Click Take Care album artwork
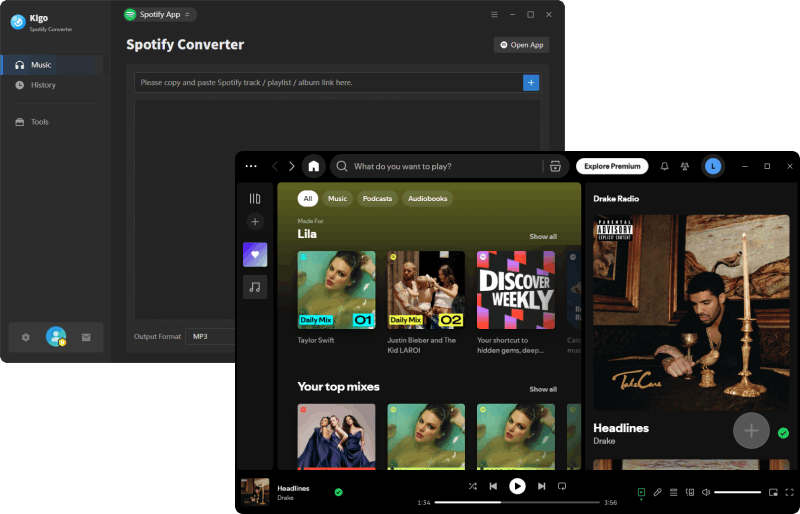This screenshot has height=514, width=800. click(x=691, y=312)
